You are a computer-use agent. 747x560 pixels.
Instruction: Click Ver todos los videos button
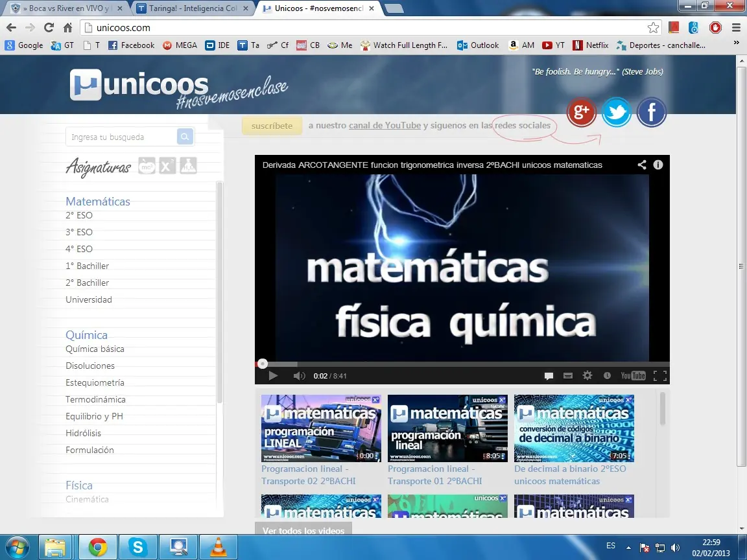pos(303,530)
